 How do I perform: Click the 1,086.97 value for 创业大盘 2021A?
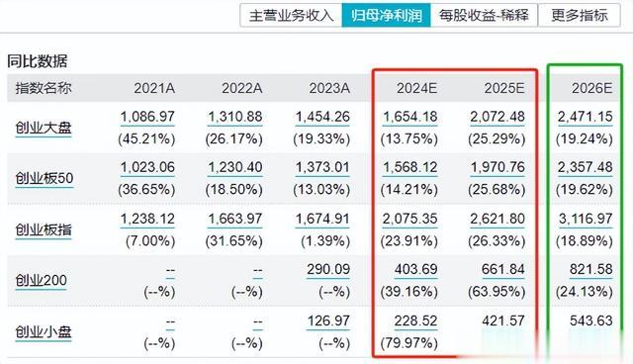click(147, 117)
